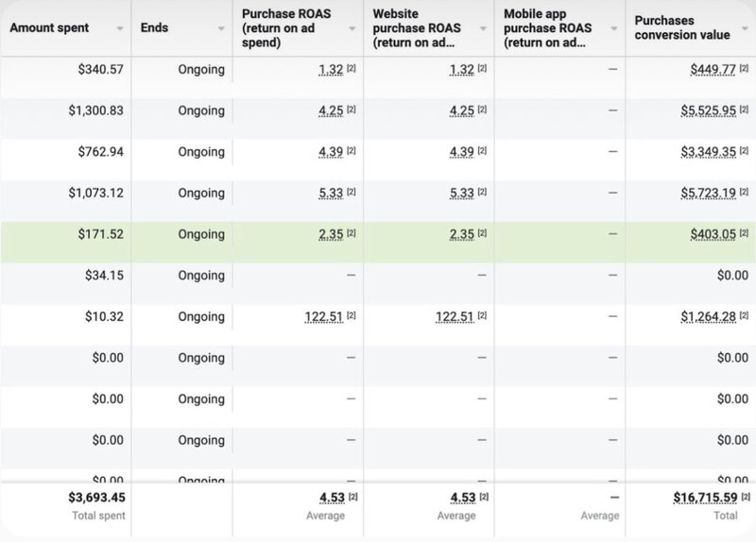Click footnote icon beside average 4.53 Purchase ROAS

coord(352,496)
